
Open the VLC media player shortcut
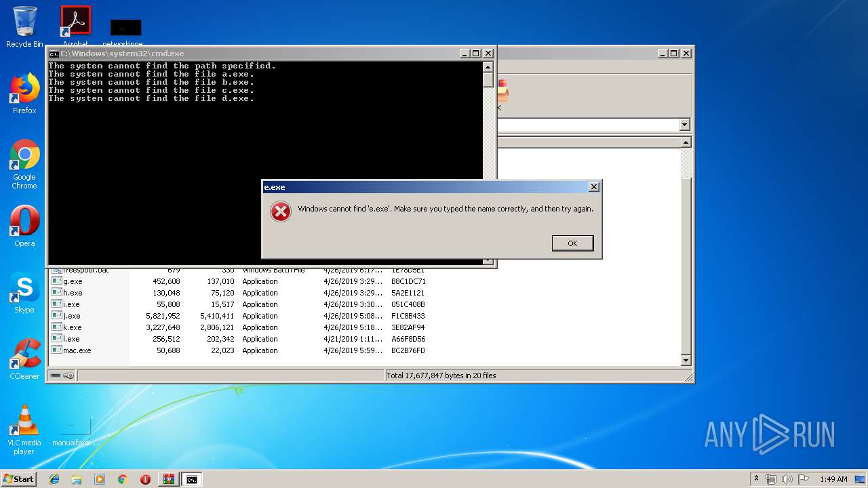pos(24,430)
